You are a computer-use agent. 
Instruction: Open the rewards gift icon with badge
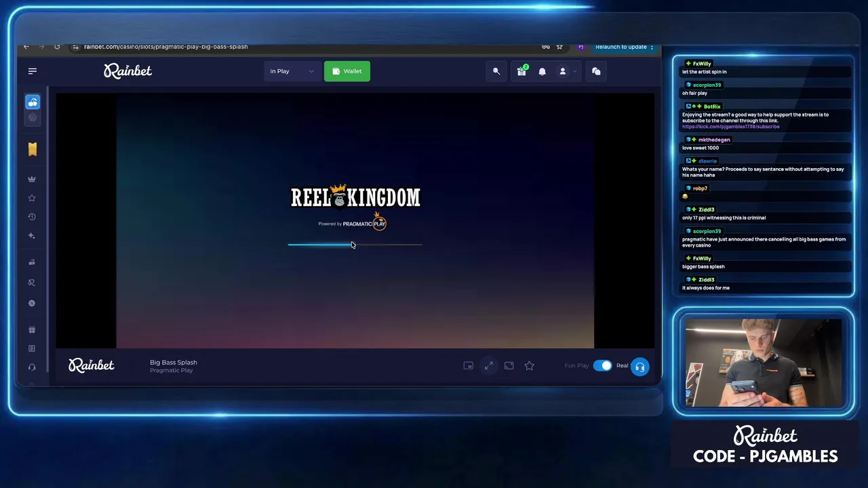(x=521, y=70)
